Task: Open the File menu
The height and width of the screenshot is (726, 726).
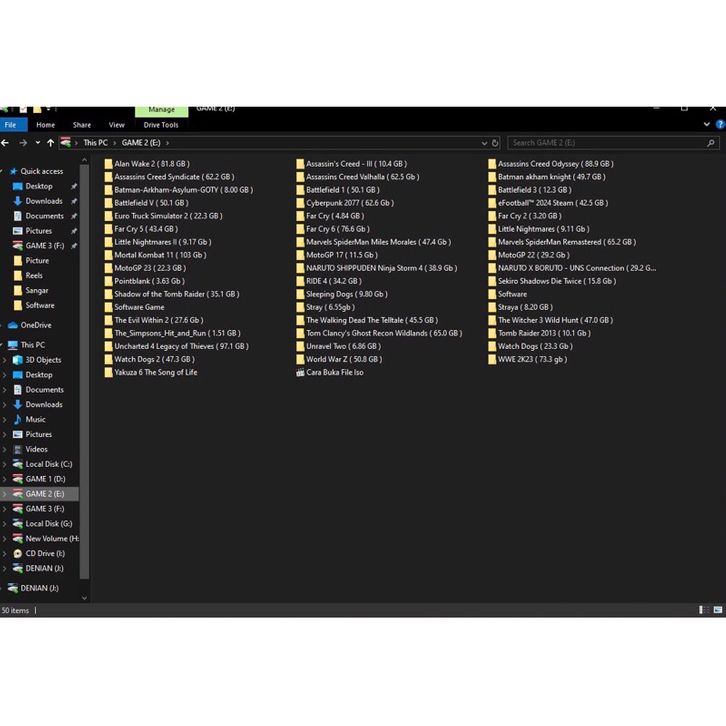Action: [x=11, y=125]
